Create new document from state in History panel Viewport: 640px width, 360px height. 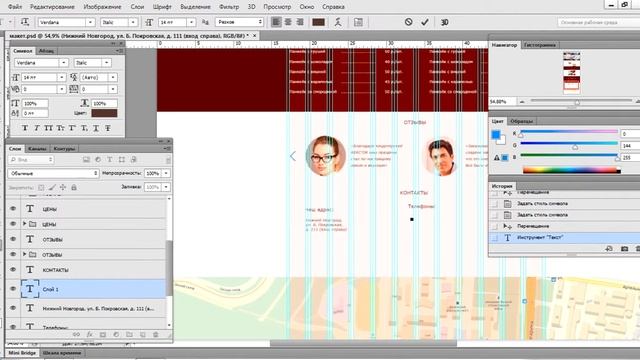[609, 249]
